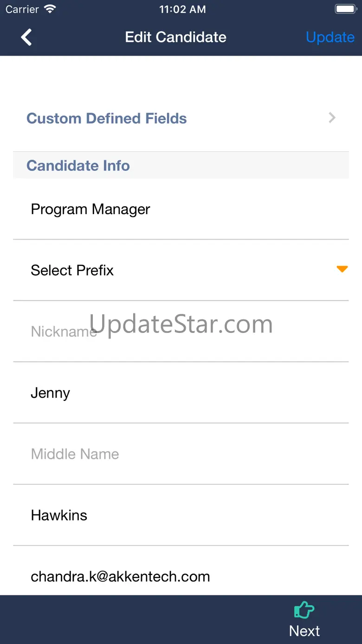Open the Custom Defined Fields label

click(107, 118)
